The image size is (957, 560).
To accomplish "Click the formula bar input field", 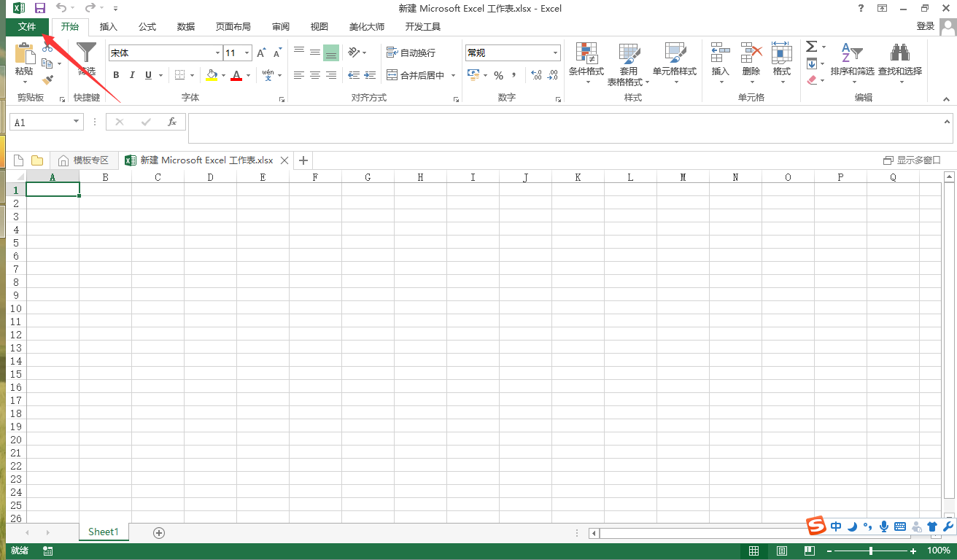I will [x=570, y=128].
